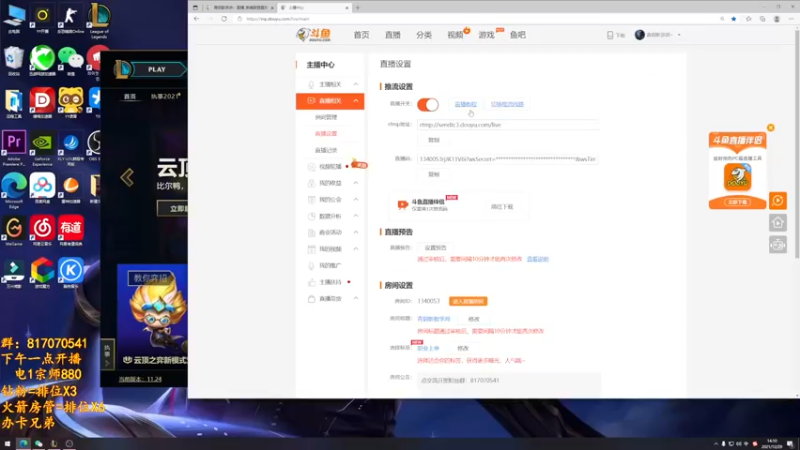Open a new browser tab with plus
This screenshot has height=450, width=800.
point(358,8)
